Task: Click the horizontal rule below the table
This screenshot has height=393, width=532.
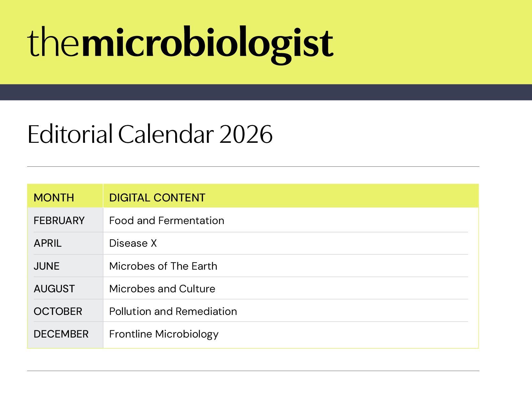Action: click(253, 371)
